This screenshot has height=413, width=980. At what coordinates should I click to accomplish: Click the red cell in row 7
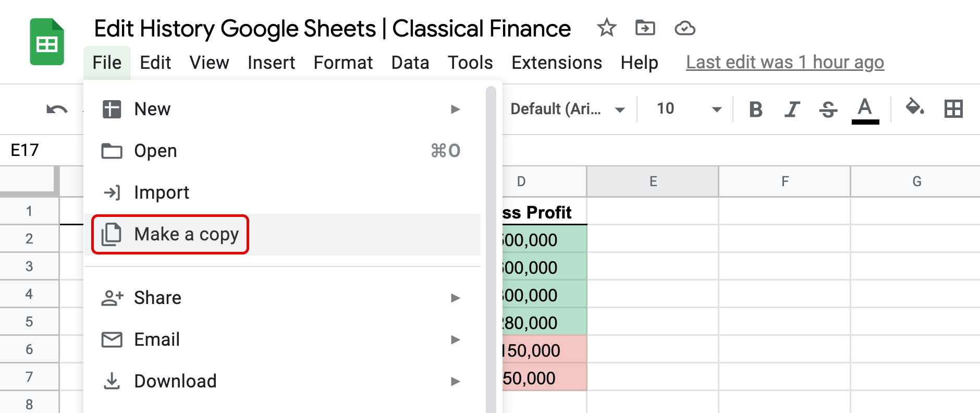(x=545, y=378)
